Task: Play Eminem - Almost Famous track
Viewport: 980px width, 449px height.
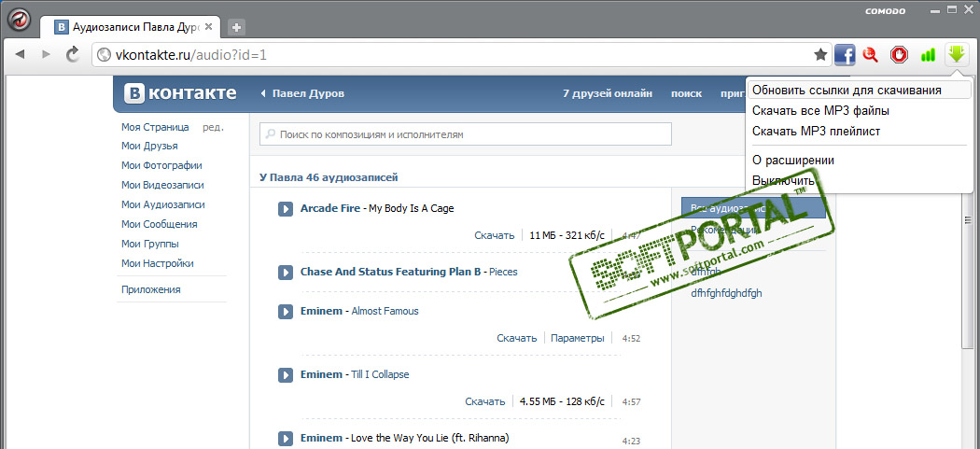Action: click(x=285, y=311)
